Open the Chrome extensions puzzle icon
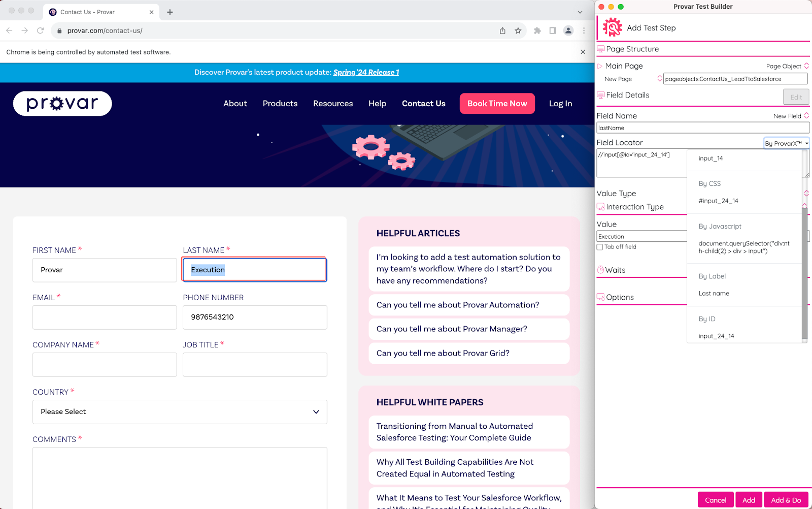Viewport: 812px width, 509px height. tap(537, 30)
